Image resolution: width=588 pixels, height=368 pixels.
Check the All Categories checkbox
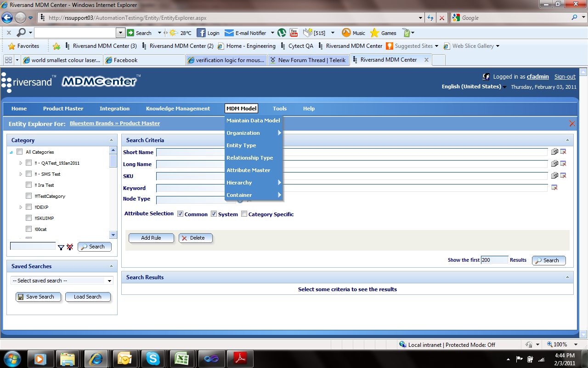pos(19,152)
